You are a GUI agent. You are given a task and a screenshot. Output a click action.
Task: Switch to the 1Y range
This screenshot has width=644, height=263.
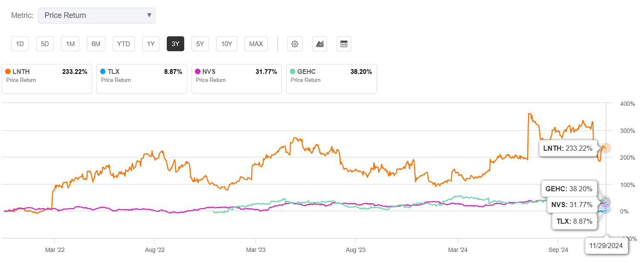click(x=151, y=44)
